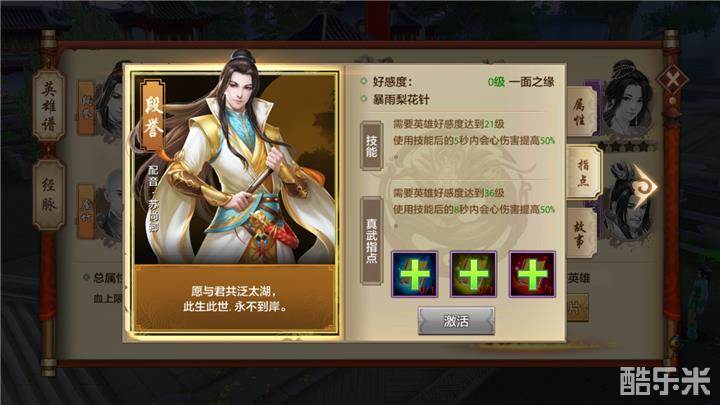Open the 属性 attributes tab

pyautogui.click(x=581, y=112)
